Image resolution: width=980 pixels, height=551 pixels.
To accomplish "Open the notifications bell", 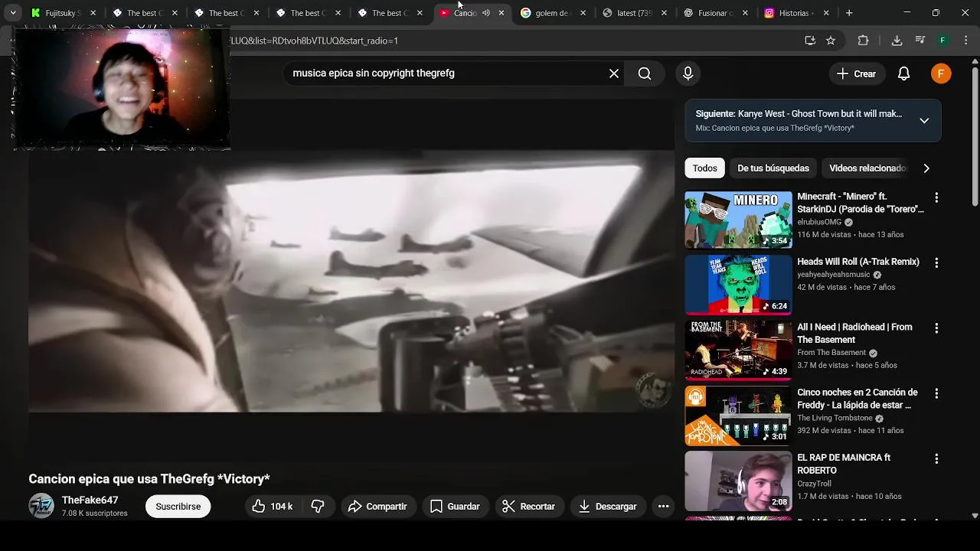I will [x=904, y=73].
